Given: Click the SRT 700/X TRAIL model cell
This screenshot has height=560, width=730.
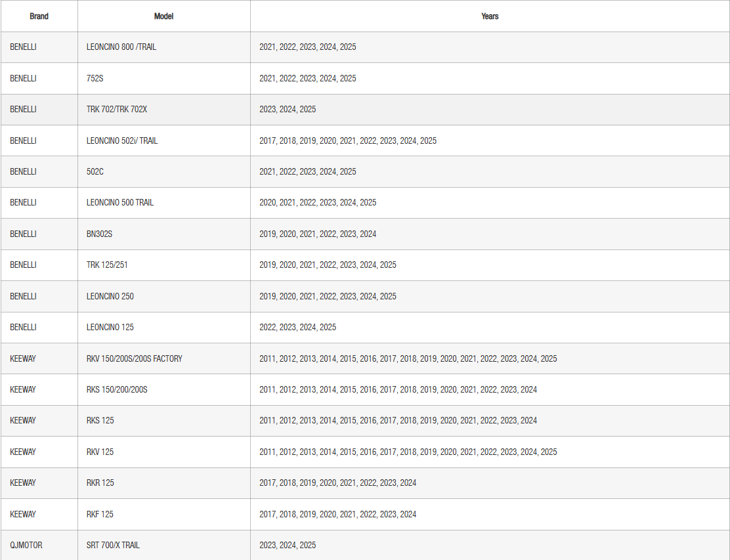Looking at the screenshot, I should (x=113, y=545).
